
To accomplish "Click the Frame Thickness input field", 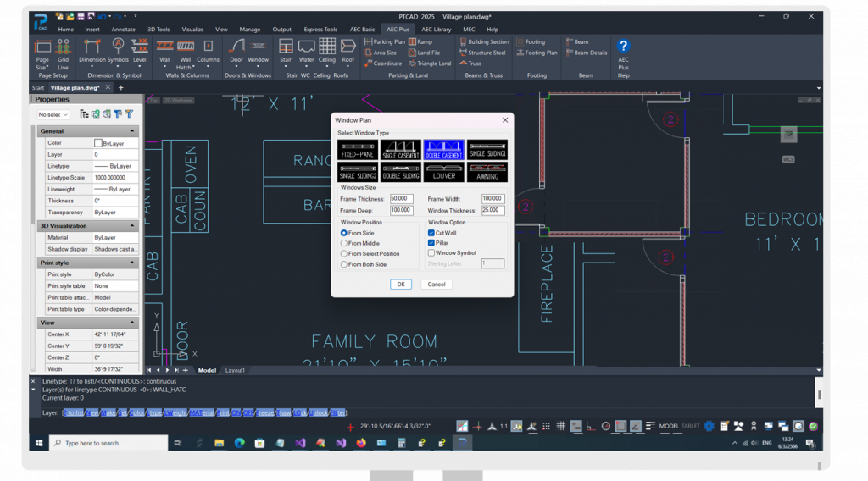I will click(401, 198).
